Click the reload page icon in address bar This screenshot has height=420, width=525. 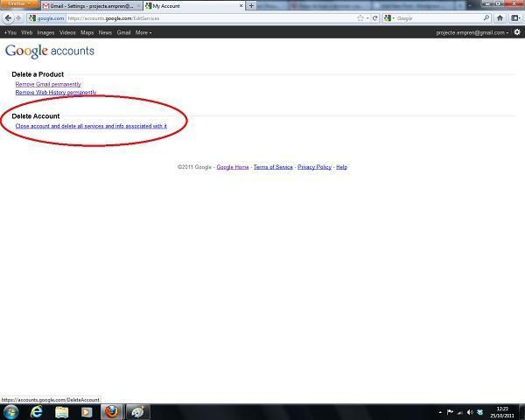tap(375, 17)
